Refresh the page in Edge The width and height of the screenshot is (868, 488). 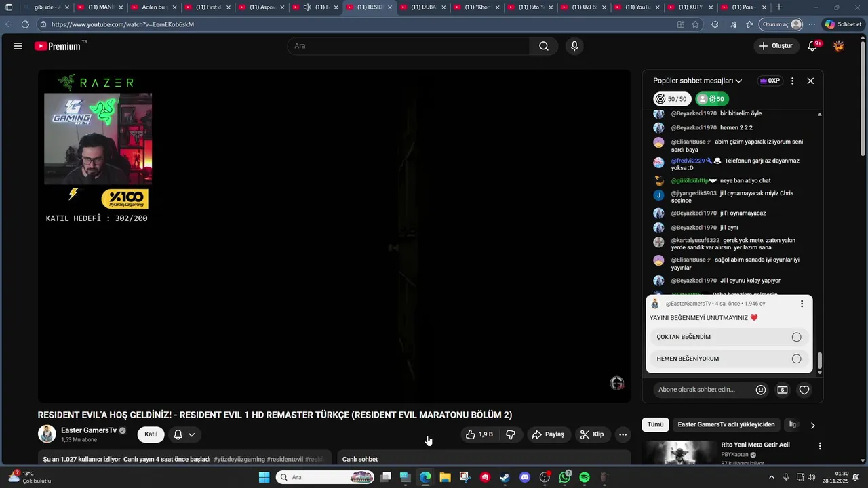25,24
